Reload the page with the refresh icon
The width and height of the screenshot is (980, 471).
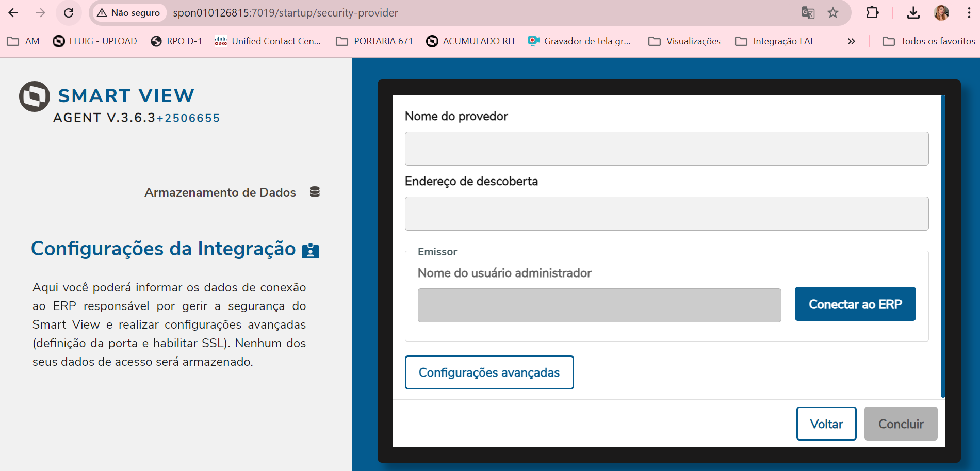69,13
